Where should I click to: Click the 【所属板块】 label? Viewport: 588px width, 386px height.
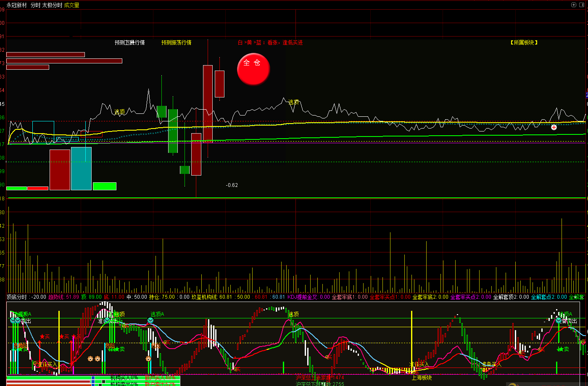coord(524,42)
